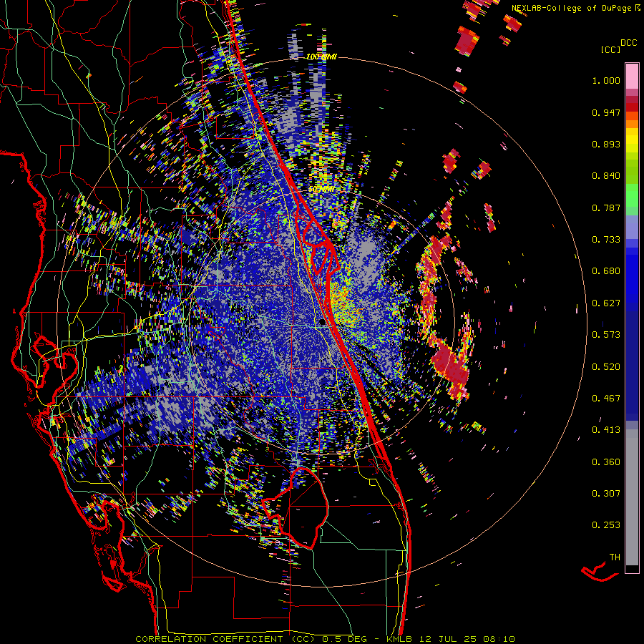Select the 0.253 legend value

606,525
